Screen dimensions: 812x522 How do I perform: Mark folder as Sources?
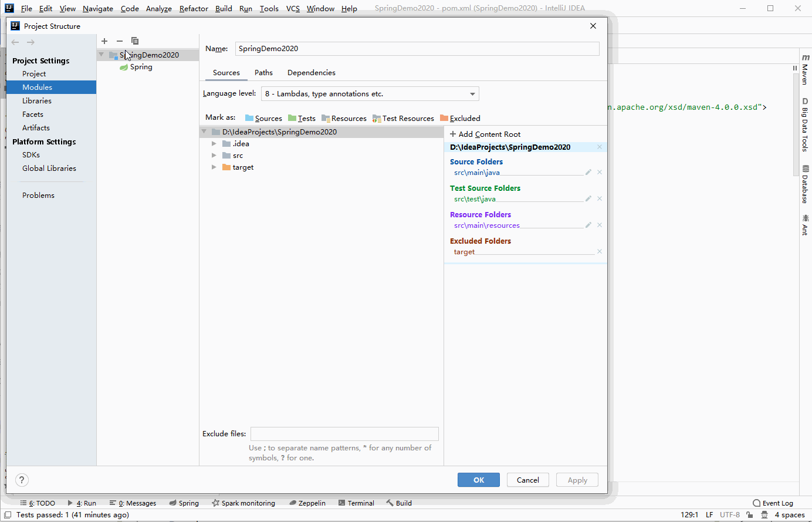point(263,118)
